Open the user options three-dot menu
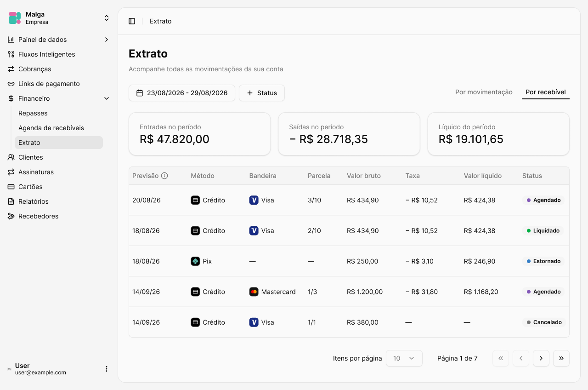 (x=107, y=369)
